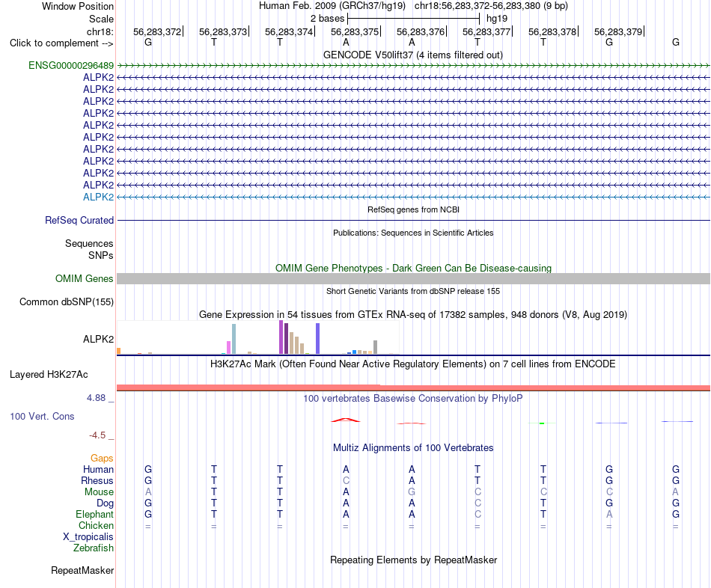Open 'Multiz Alignments of 100 Vertebrates' title
711x588 pixels.
413,448
